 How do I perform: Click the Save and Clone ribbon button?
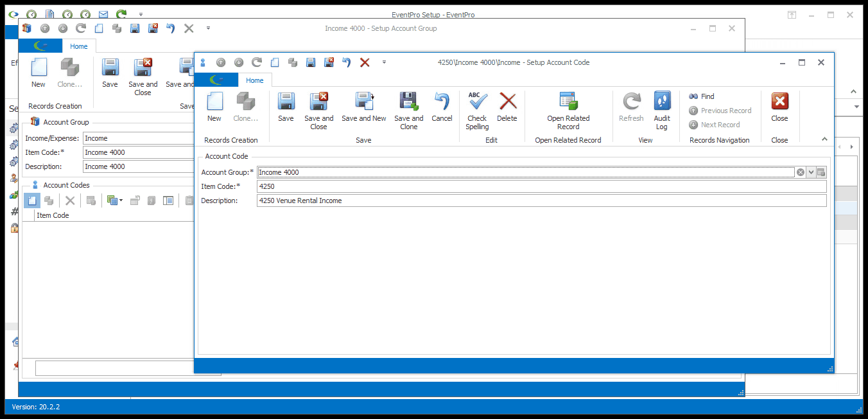tap(409, 111)
